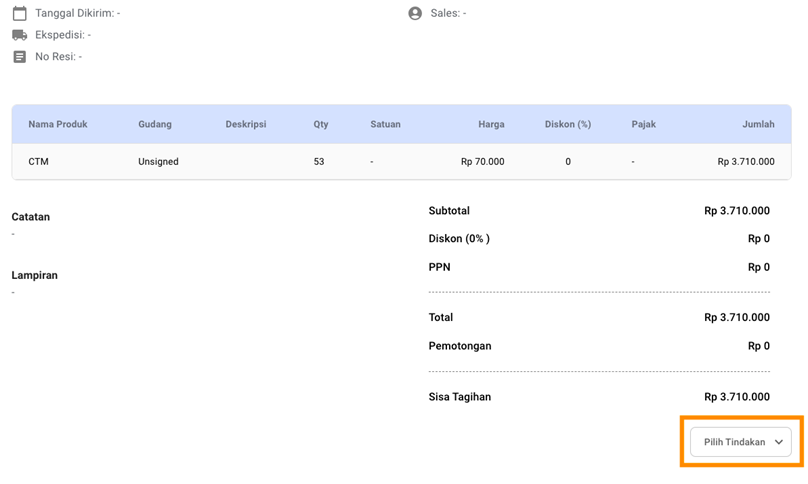
Task: Click the Sisa Tagihan amount value
Action: [x=736, y=397]
